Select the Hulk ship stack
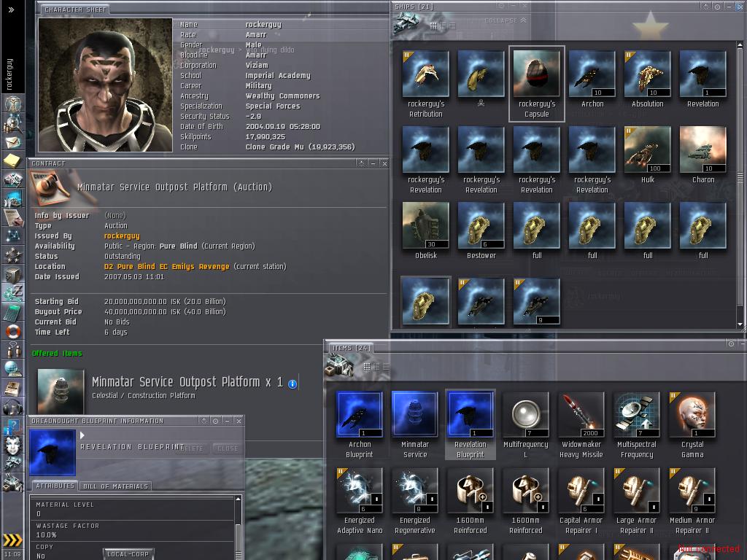This screenshot has height=560, width=747. pyautogui.click(x=648, y=155)
